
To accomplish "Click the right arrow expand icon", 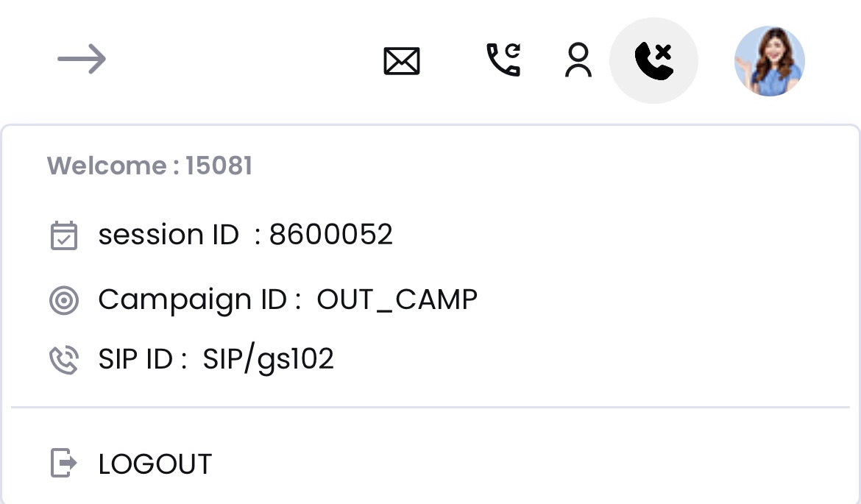I will 81,59.
